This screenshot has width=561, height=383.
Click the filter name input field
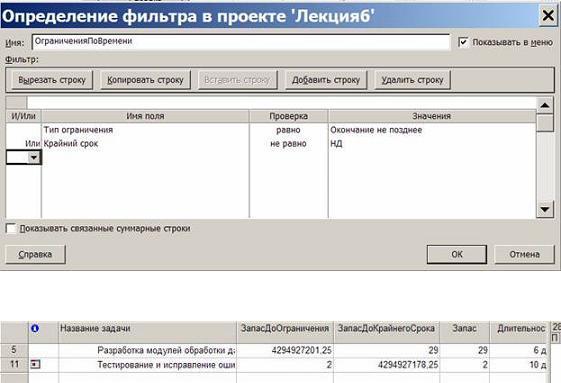coord(240,42)
